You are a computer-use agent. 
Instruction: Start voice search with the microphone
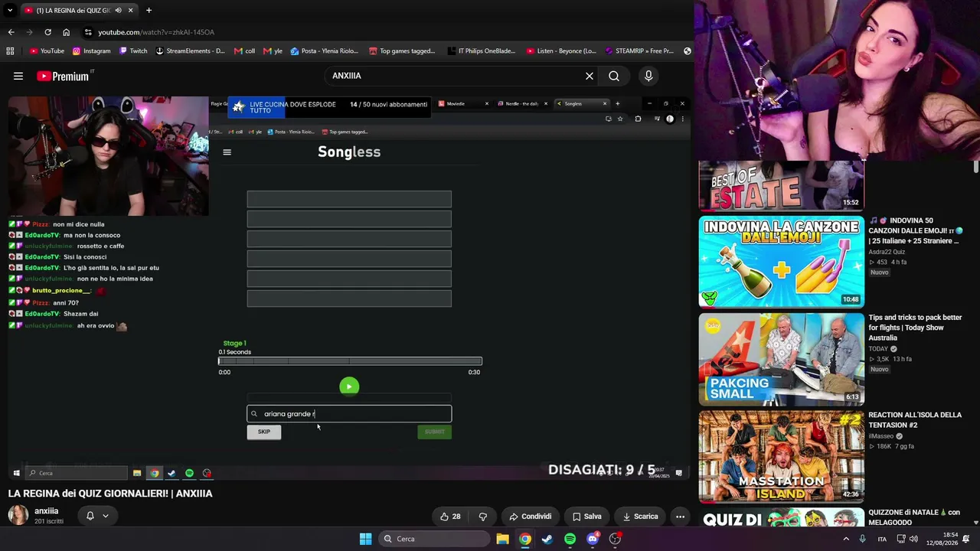click(x=648, y=76)
